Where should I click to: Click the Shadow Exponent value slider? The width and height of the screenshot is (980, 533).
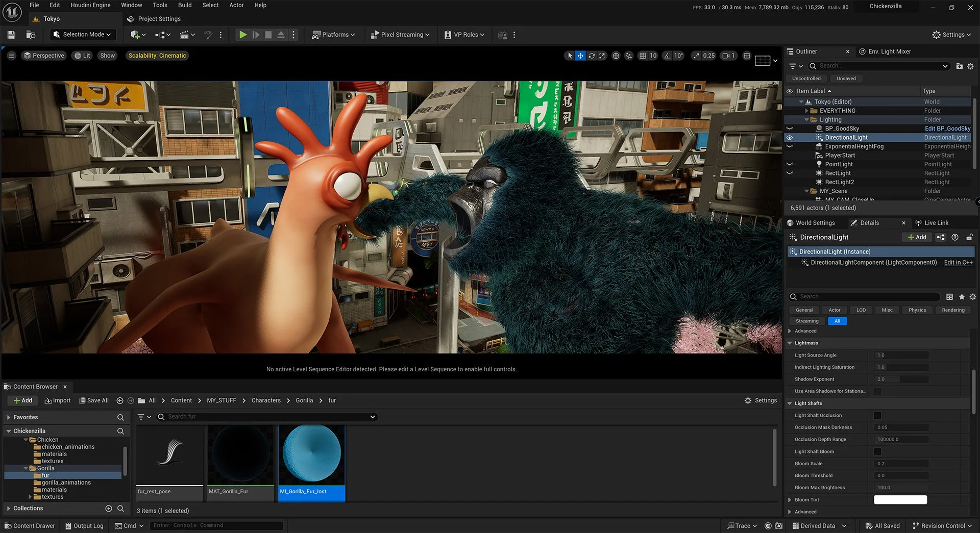tap(901, 379)
